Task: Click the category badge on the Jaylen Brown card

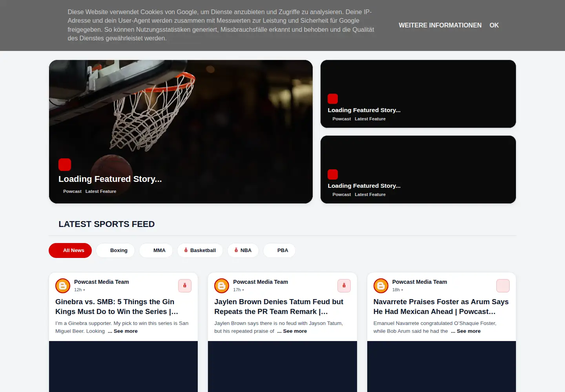Action: (344, 286)
